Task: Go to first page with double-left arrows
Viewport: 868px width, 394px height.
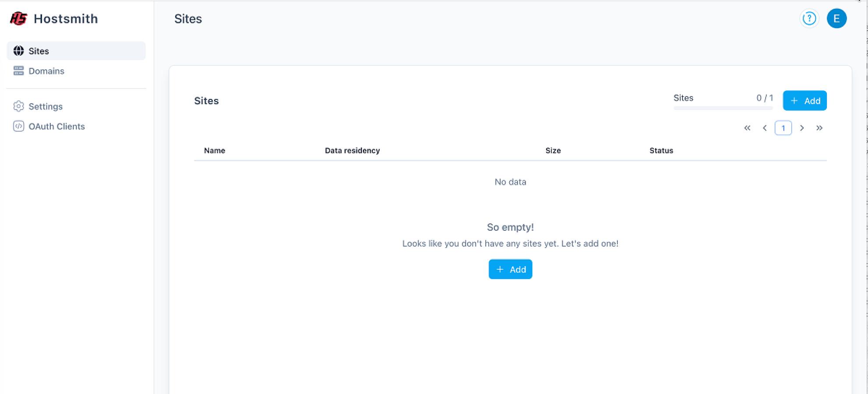Action: pos(747,128)
